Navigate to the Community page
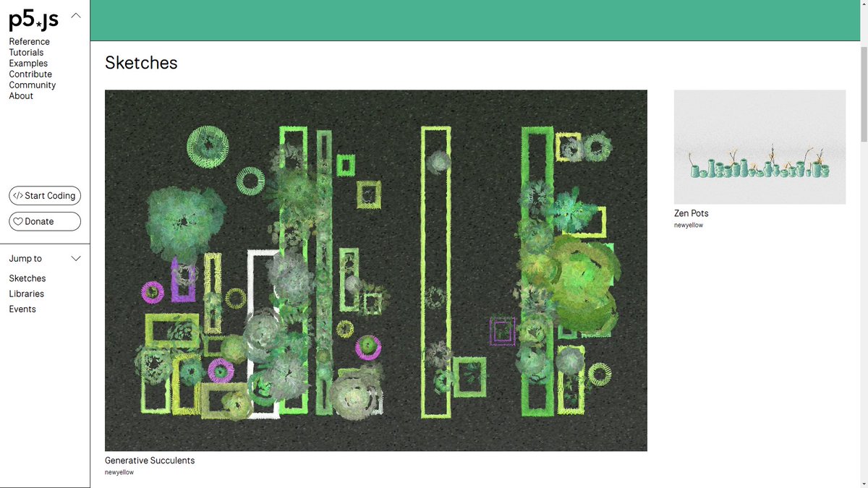 coord(33,85)
